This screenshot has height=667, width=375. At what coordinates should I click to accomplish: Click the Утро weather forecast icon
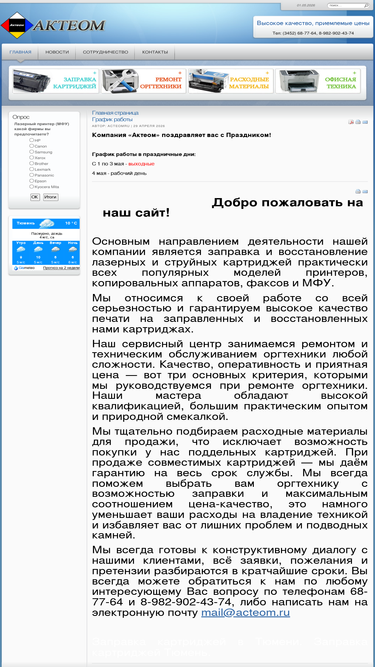[x=21, y=250]
